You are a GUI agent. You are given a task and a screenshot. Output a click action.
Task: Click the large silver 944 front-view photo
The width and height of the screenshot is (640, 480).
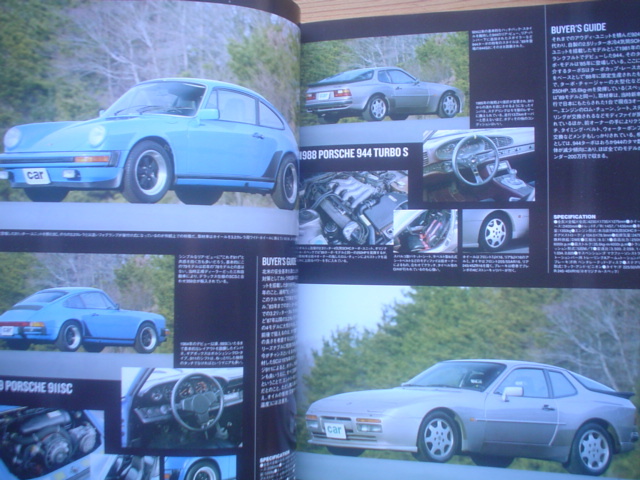(469, 382)
